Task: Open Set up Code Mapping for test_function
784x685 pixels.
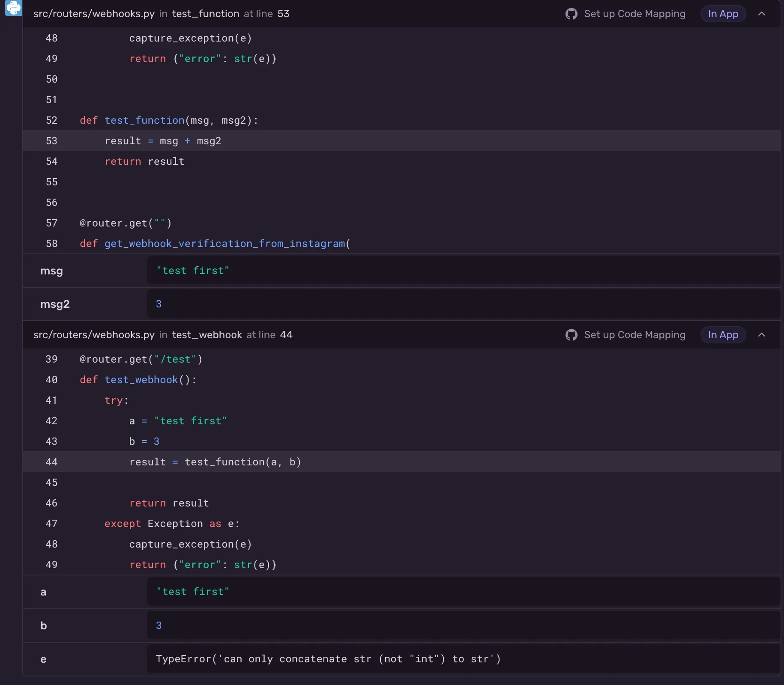Action: point(634,14)
